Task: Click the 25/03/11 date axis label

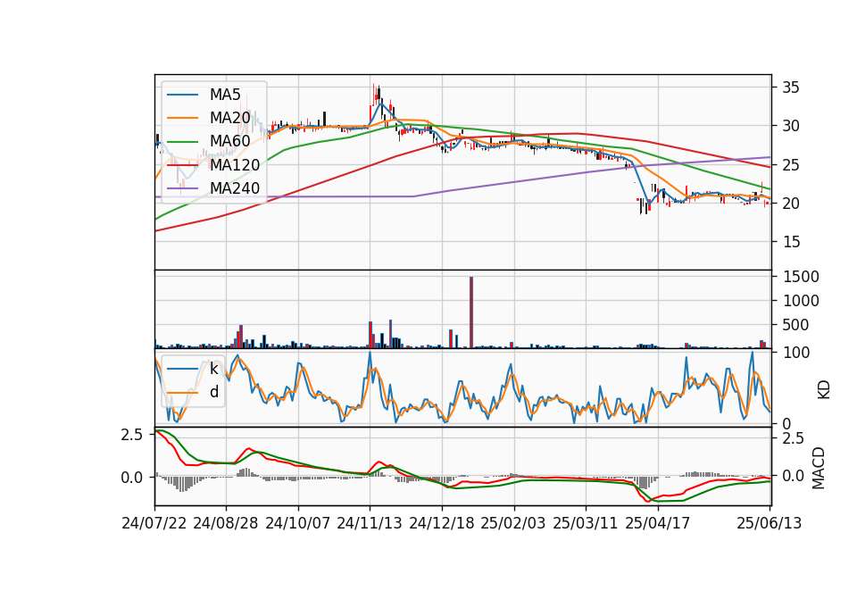Action: [586, 523]
